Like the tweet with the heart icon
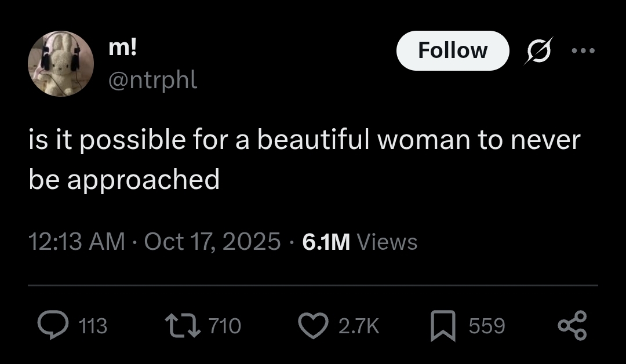Viewport: 626px width, 364px height. 312,326
